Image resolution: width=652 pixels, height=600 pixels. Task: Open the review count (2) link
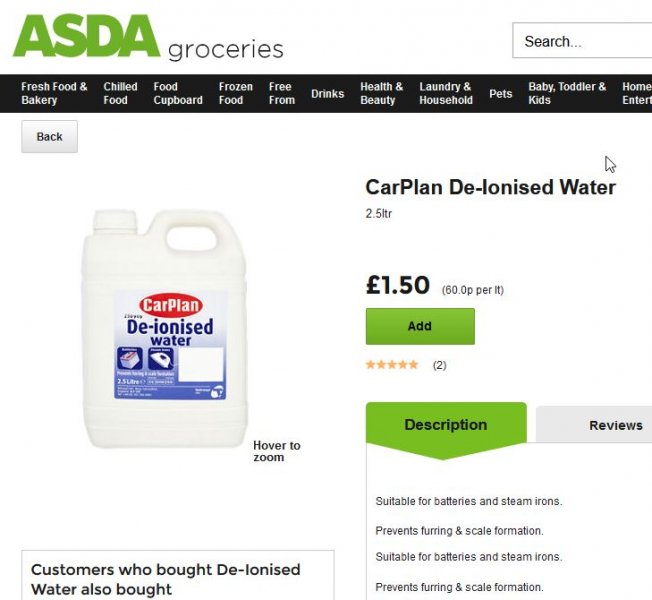click(439, 365)
